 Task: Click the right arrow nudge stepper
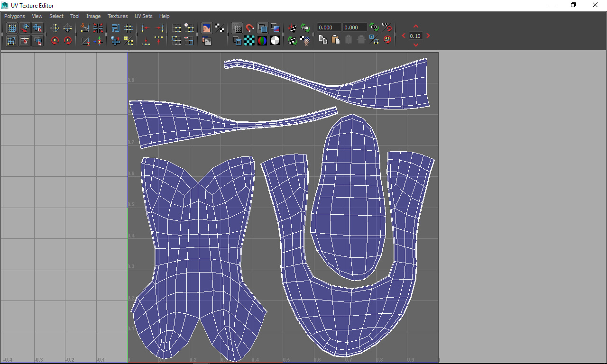tap(428, 36)
